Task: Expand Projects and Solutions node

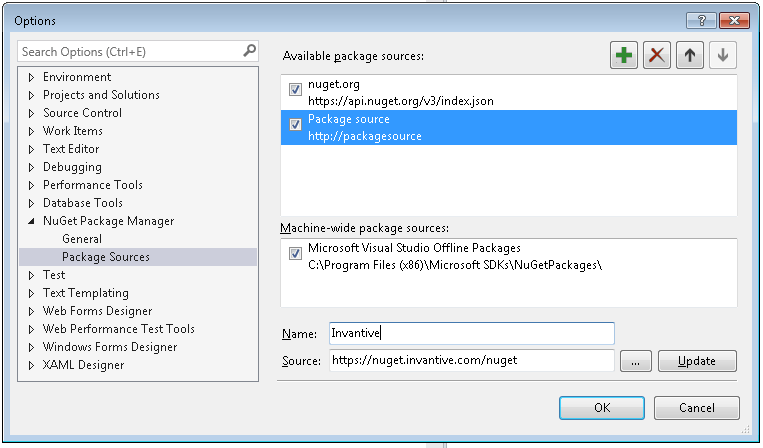Action: [x=31, y=95]
